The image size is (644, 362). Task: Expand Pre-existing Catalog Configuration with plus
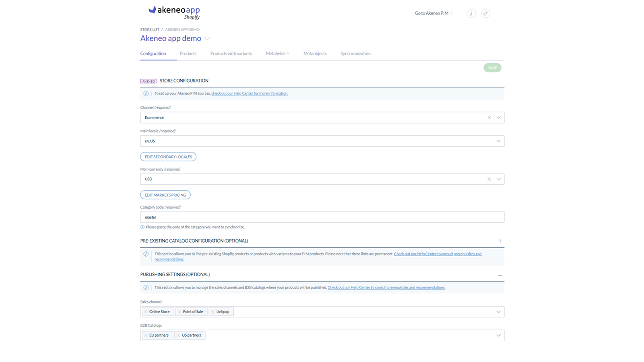500,241
